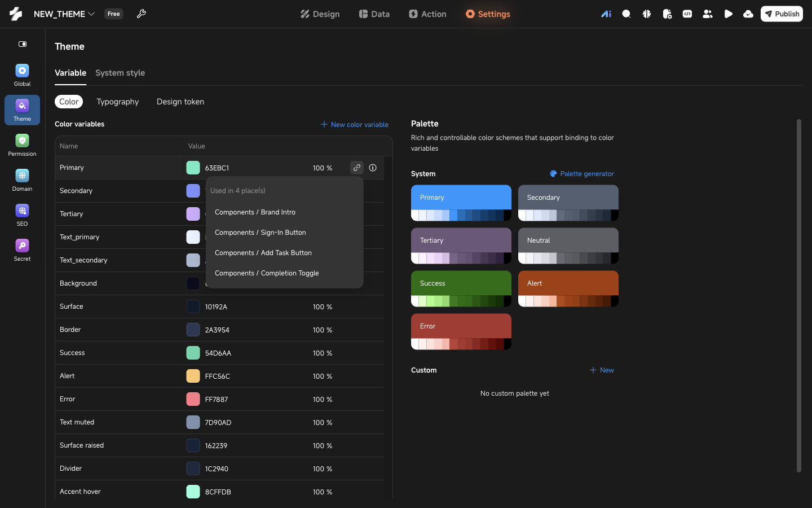Click the Primary color swatch 63EBC1
The image size is (812, 508).
193,168
